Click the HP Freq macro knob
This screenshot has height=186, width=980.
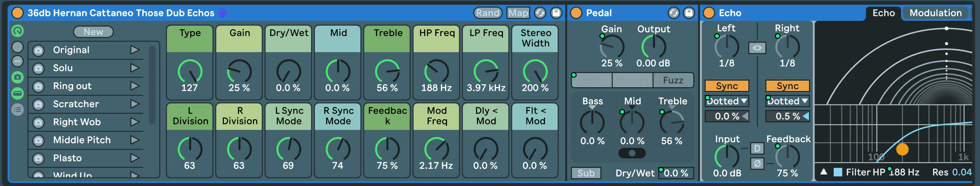436,71
